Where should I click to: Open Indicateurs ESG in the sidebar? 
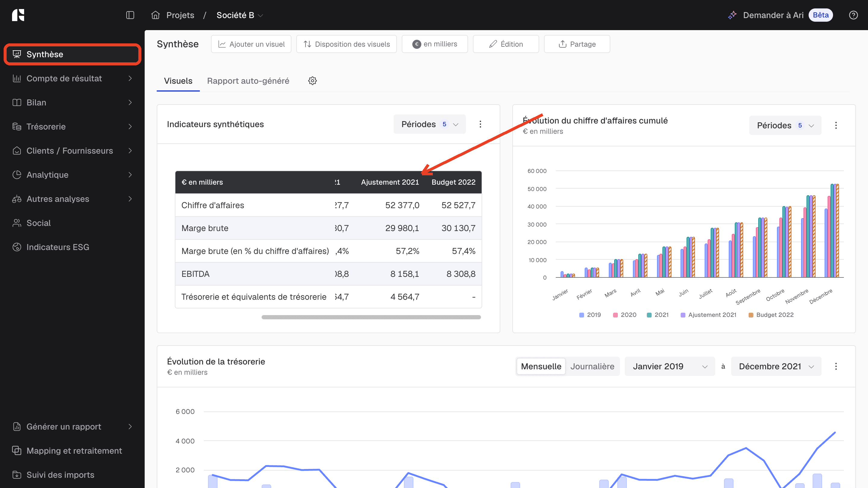pyautogui.click(x=72, y=247)
